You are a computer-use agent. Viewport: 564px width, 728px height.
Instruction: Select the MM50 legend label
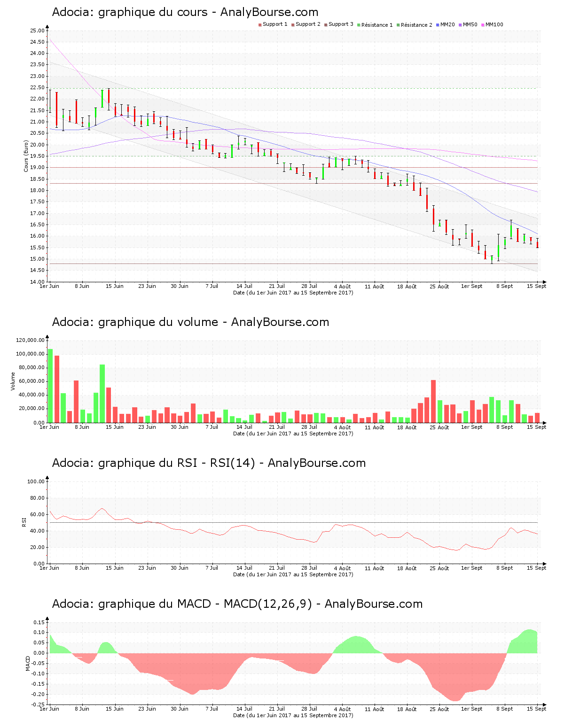(x=470, y=24)
